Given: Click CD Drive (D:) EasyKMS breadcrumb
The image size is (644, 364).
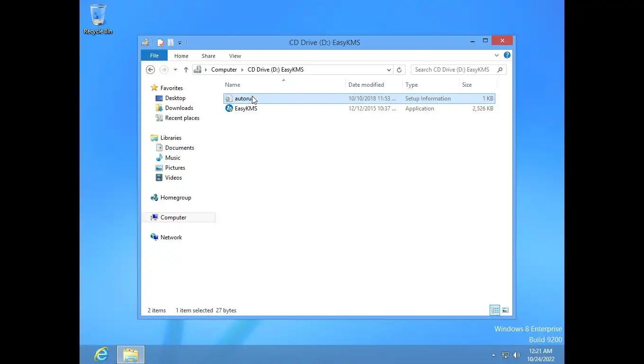Looking at the screenshot, I should pyautogui.click(x=276, y=70).
